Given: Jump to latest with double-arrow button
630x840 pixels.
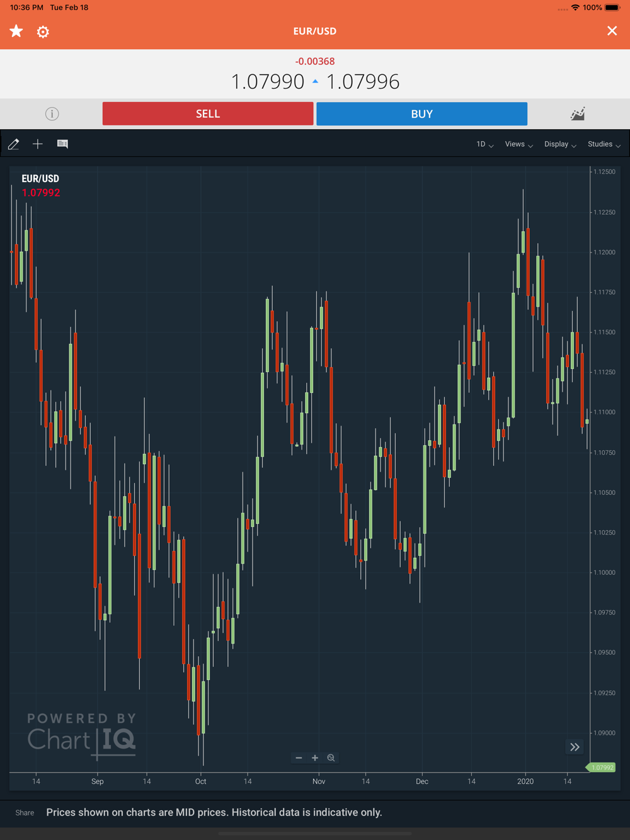Looking at the screenshot, I should [x=575, y=747].
